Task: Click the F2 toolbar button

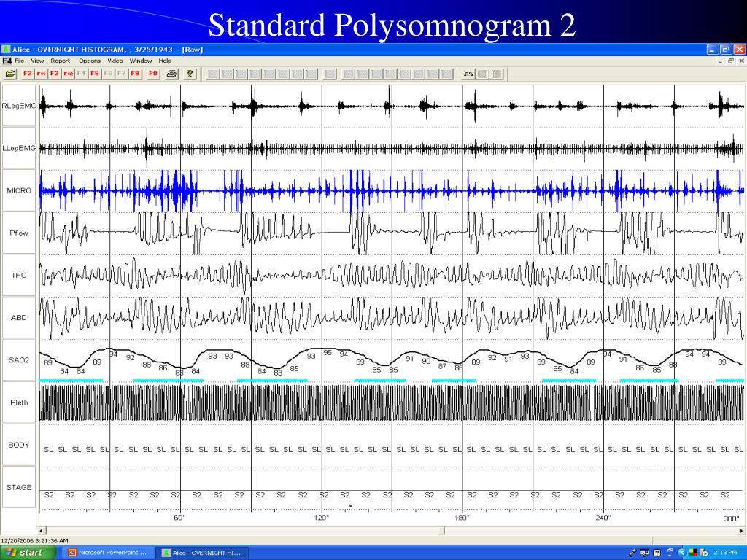Action: click(28, 74)
